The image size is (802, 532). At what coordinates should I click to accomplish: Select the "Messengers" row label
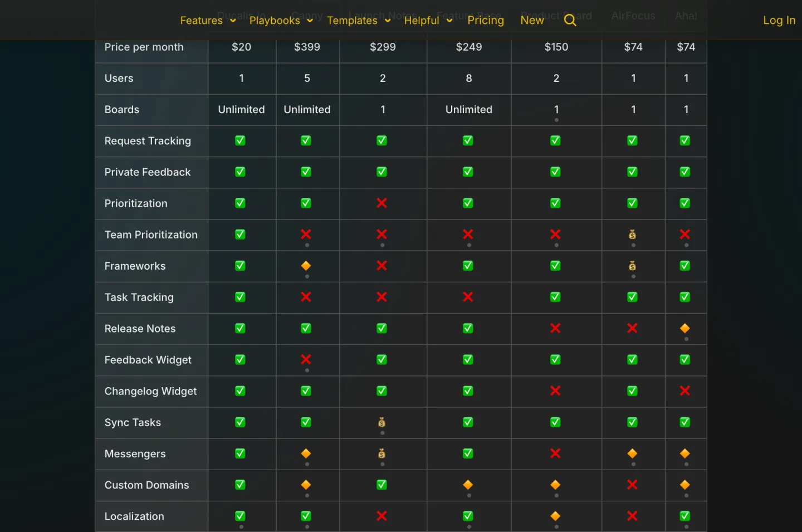pyautogui.click(x=135, y=454)
